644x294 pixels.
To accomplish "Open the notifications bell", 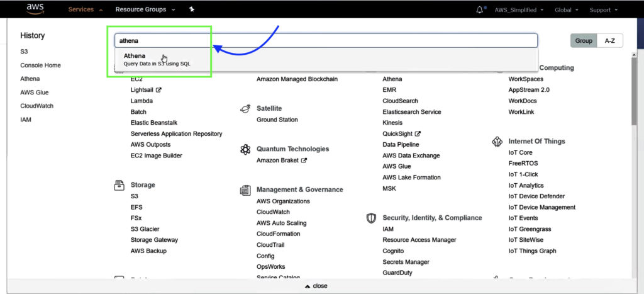I will 480,10.
